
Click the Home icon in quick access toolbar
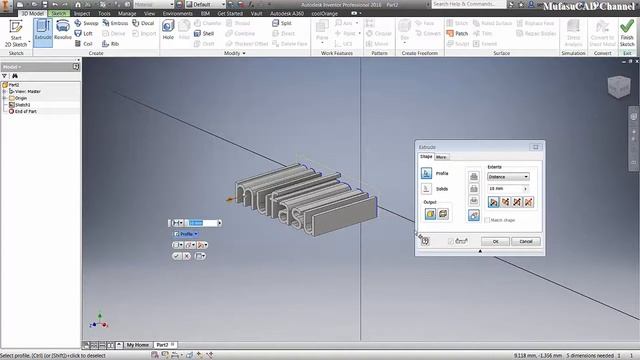[x=78, y=4]
